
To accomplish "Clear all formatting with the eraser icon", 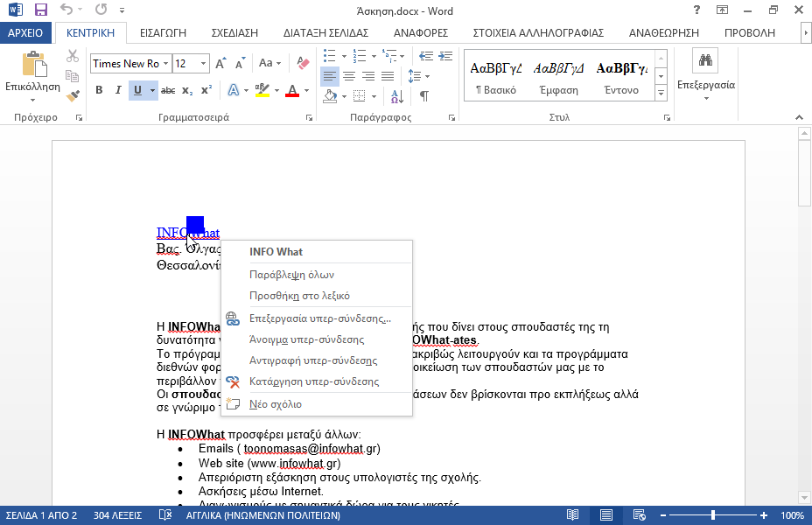I will click(303, 63).
